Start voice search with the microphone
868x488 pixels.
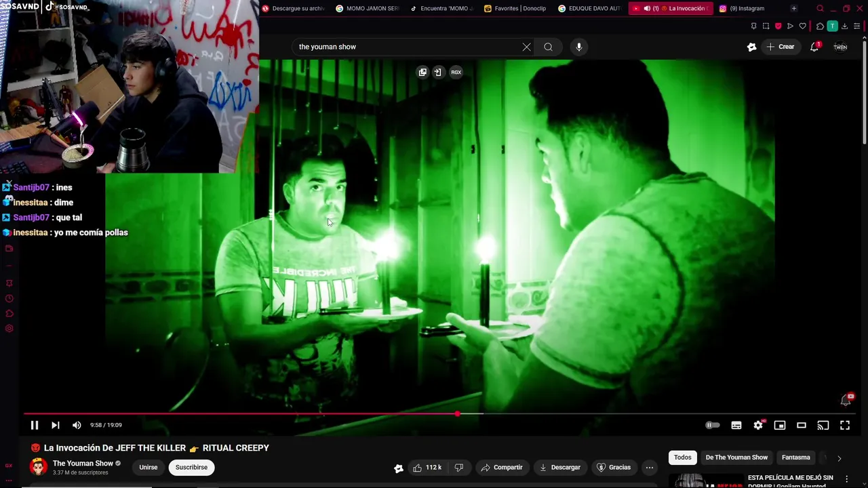click(x=578, y=47)
